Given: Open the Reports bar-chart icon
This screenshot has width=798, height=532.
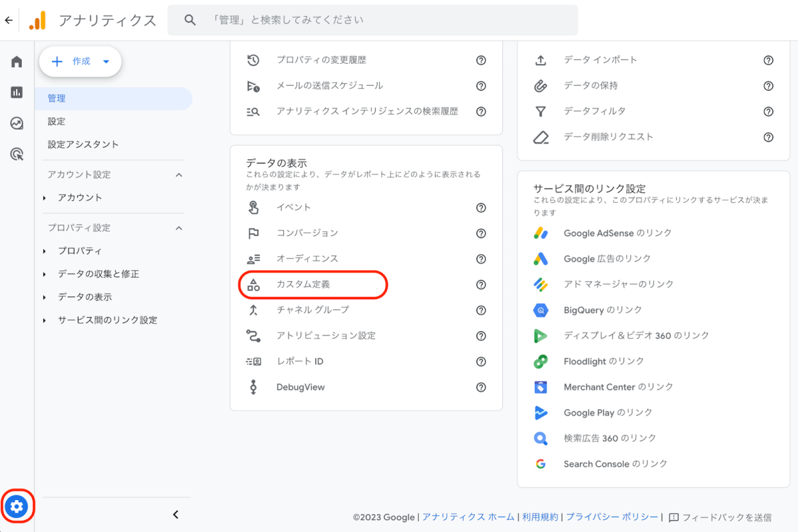Looking at the screenshot, I should pyautogui.click(x=17, y=92).
